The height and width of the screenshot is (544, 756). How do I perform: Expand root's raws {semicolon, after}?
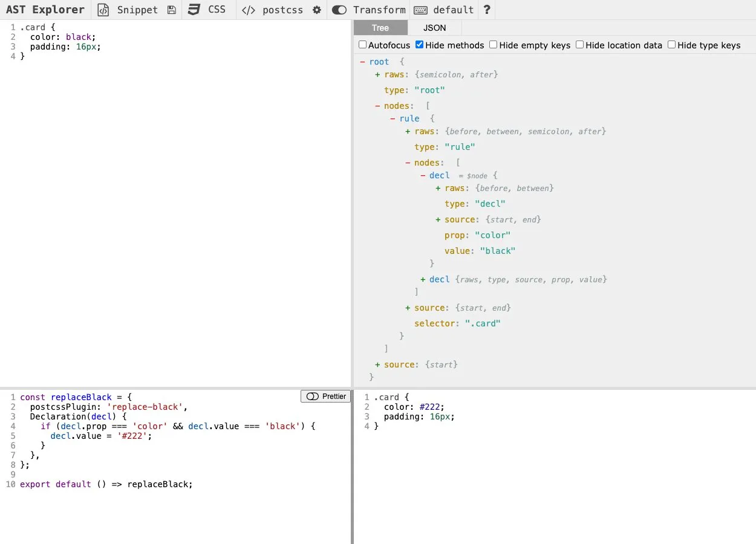(377, 74)
